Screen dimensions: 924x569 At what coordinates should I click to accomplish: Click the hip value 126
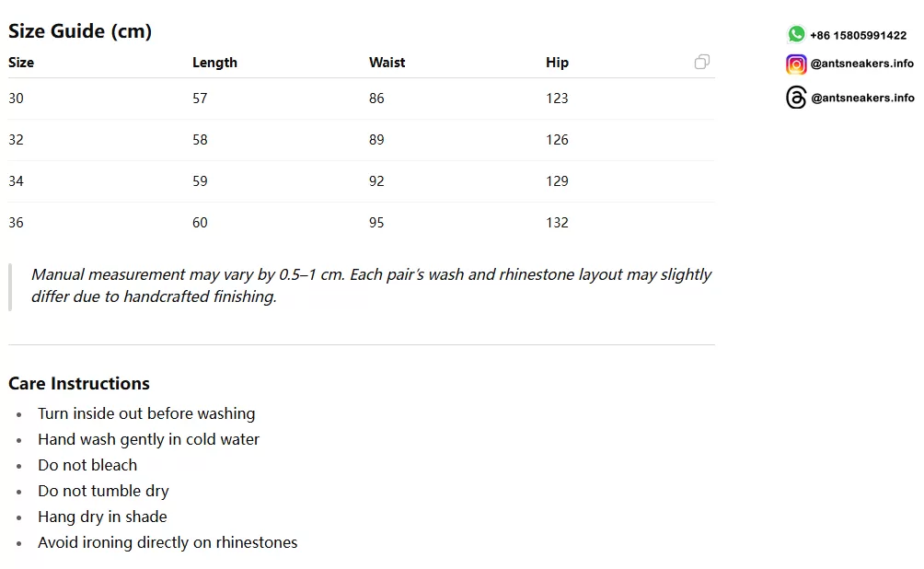(557, 140)
